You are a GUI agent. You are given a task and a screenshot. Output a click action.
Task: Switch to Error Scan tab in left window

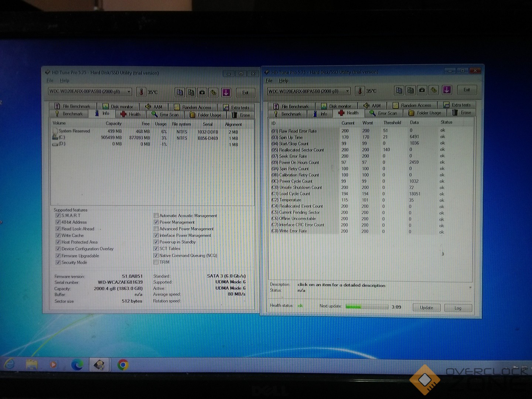(x=166, y=115)
